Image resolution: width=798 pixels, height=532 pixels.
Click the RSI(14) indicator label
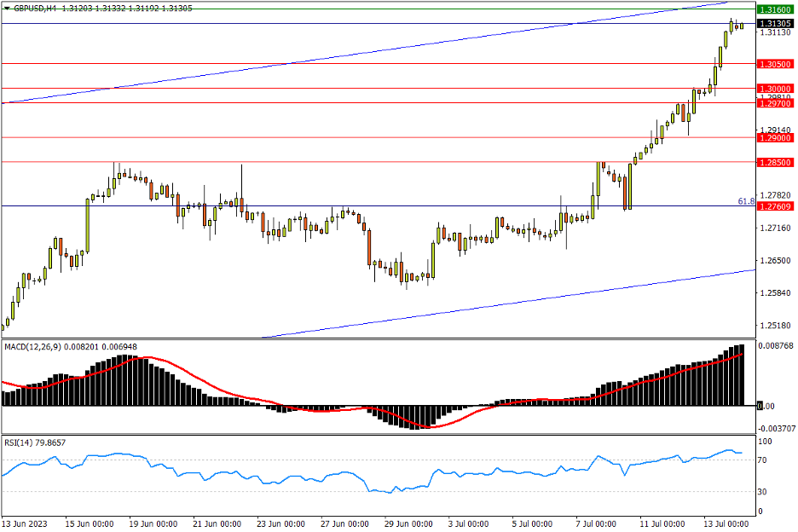pyautogui.click(x=20, y=442)
